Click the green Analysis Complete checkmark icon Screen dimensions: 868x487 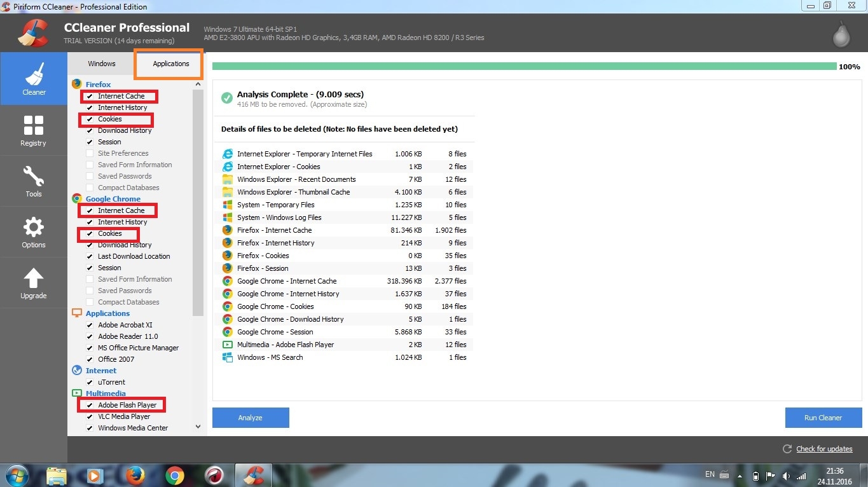coord(226,98)
